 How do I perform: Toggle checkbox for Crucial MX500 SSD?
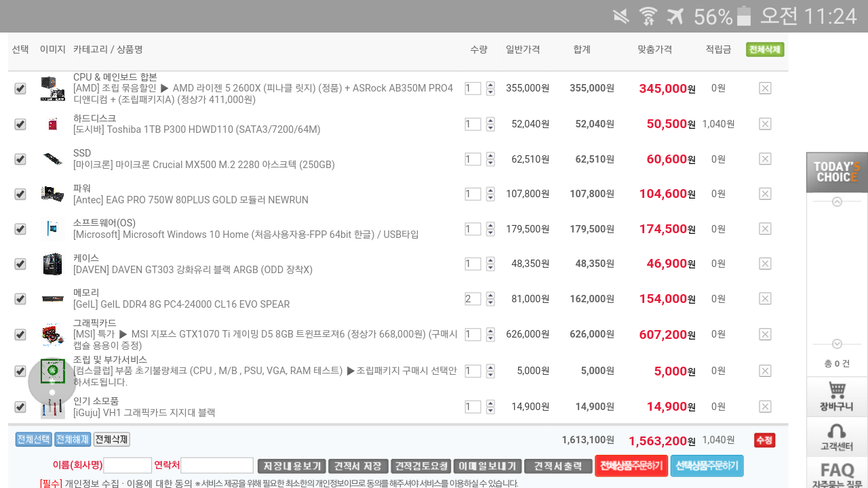pos(20,159)
